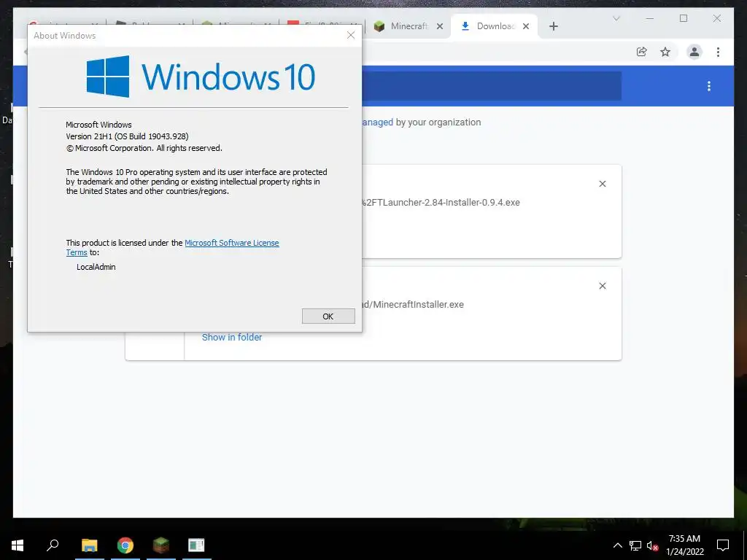This screenshot has height=560, width=747.
Task: Open network status tray icon
Action: (635, 545)
